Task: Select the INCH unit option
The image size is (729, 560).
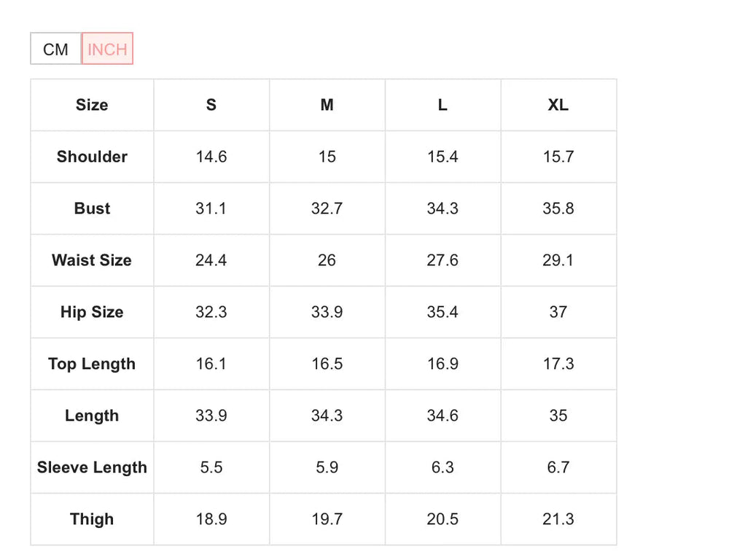Action: 107,49
